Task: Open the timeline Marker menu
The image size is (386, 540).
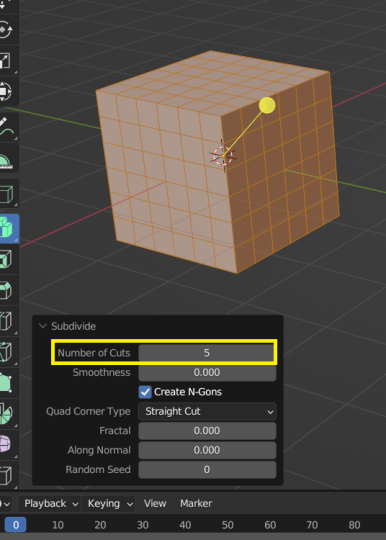Action: 196,503
